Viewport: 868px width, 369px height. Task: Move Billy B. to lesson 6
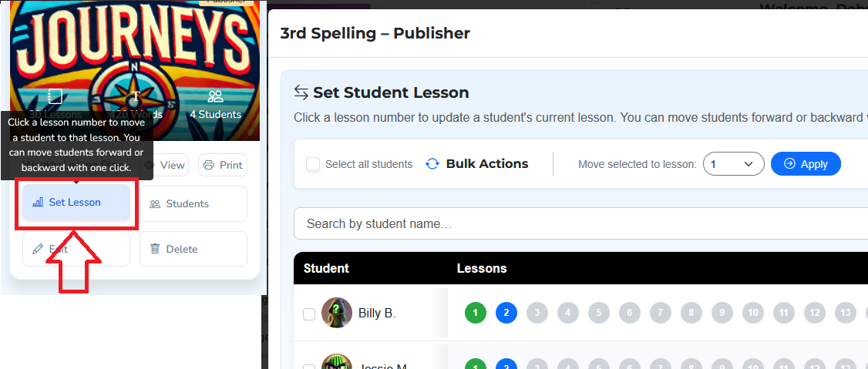point(630,313)
